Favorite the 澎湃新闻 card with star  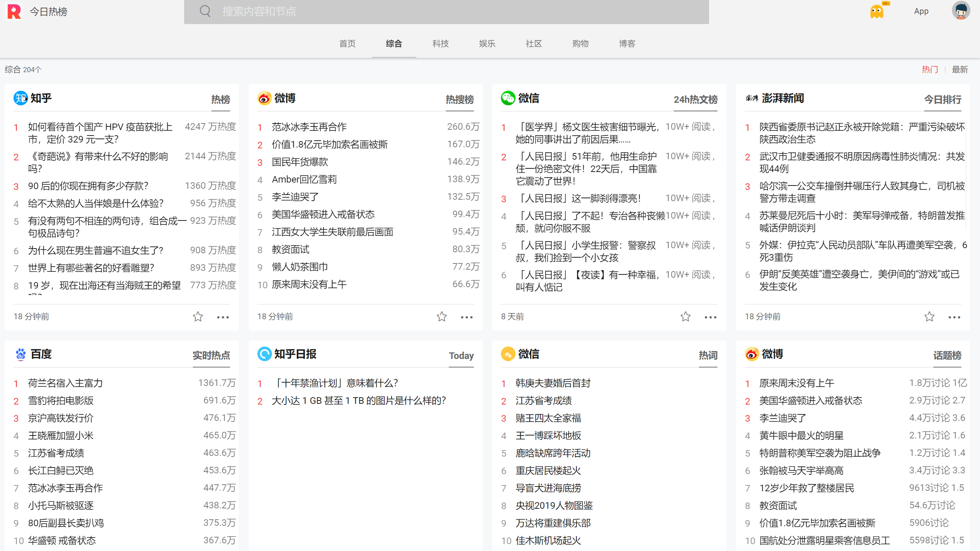929,316
